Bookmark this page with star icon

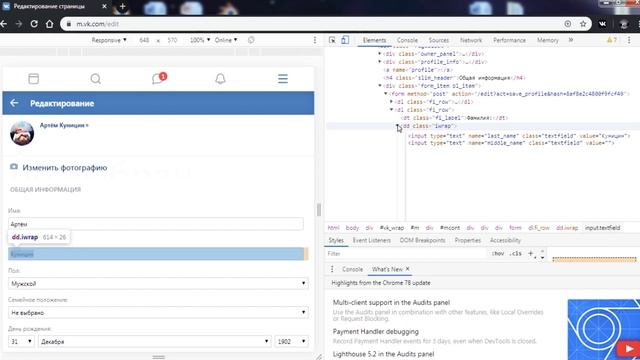[583, 24]
